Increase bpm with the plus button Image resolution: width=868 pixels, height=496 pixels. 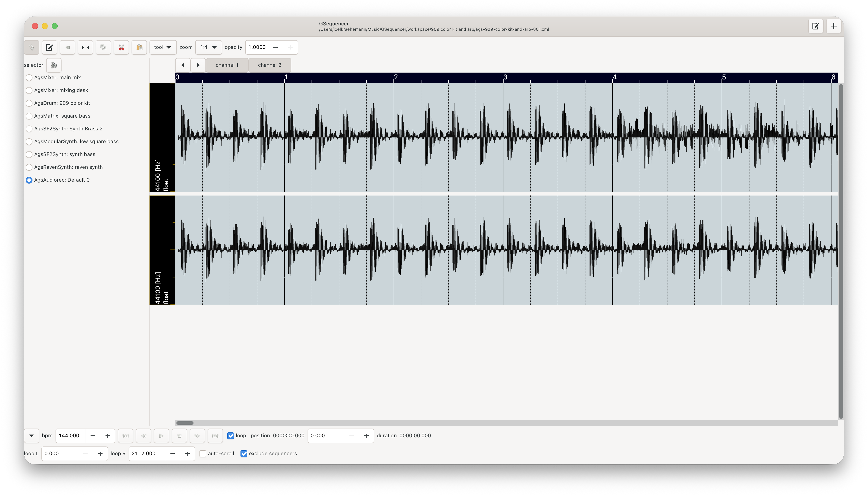[x=107, y=436]
